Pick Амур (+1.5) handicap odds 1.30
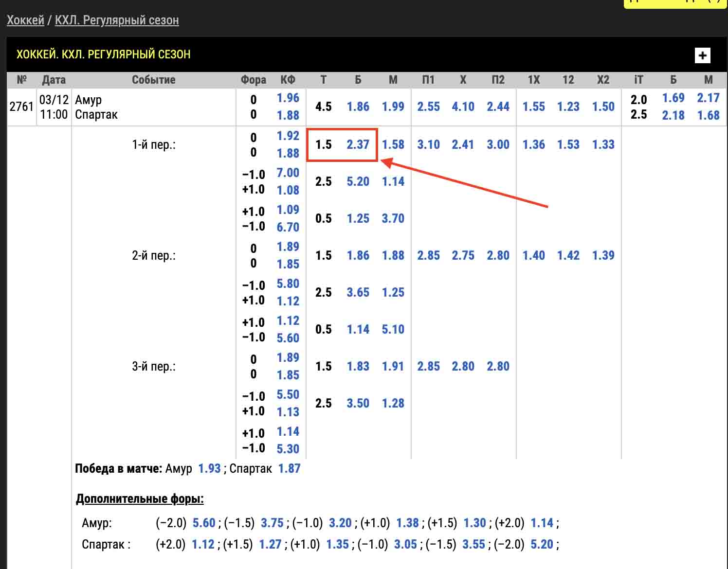This screenshot has height=569, width=728. tap(475, 523)
